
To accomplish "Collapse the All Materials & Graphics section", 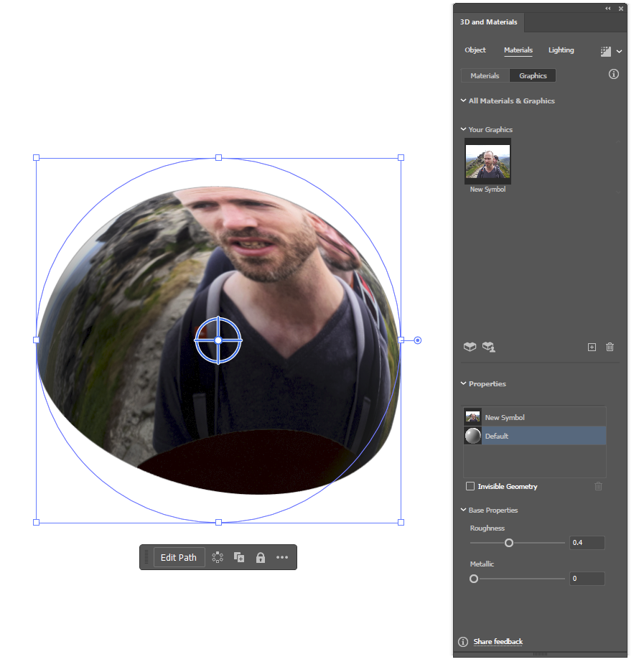I will point(463,101).
